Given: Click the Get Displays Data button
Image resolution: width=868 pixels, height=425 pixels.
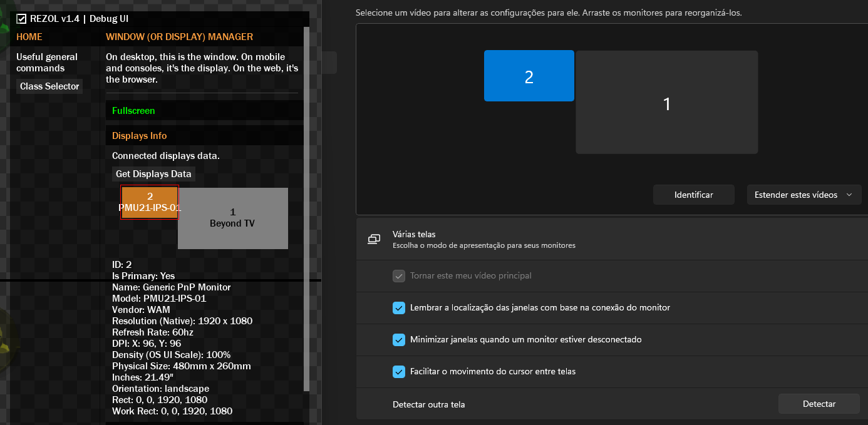Looking at the screenshot, I should pyautogui.click(x=153, y=173).
